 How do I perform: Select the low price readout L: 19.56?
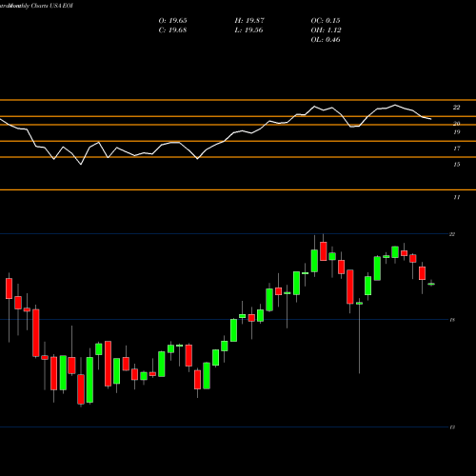[248, 30]
